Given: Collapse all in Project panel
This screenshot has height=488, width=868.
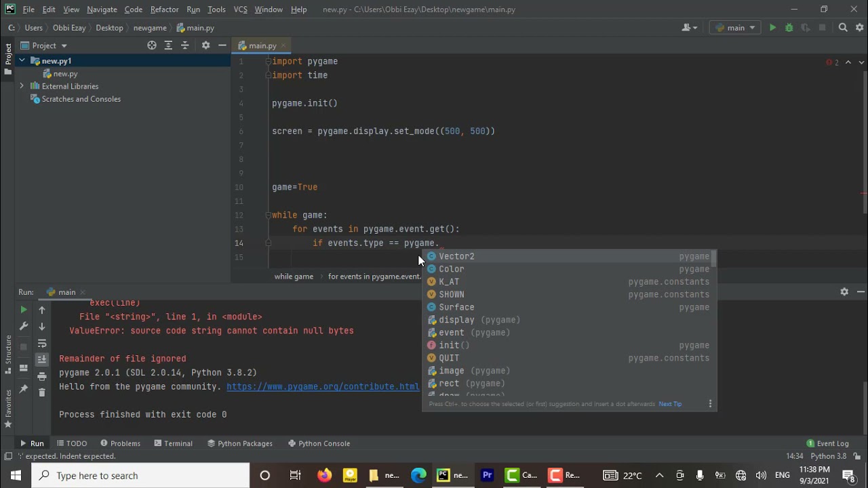Looking at the screenshot, I should click(x=184, y=45).
